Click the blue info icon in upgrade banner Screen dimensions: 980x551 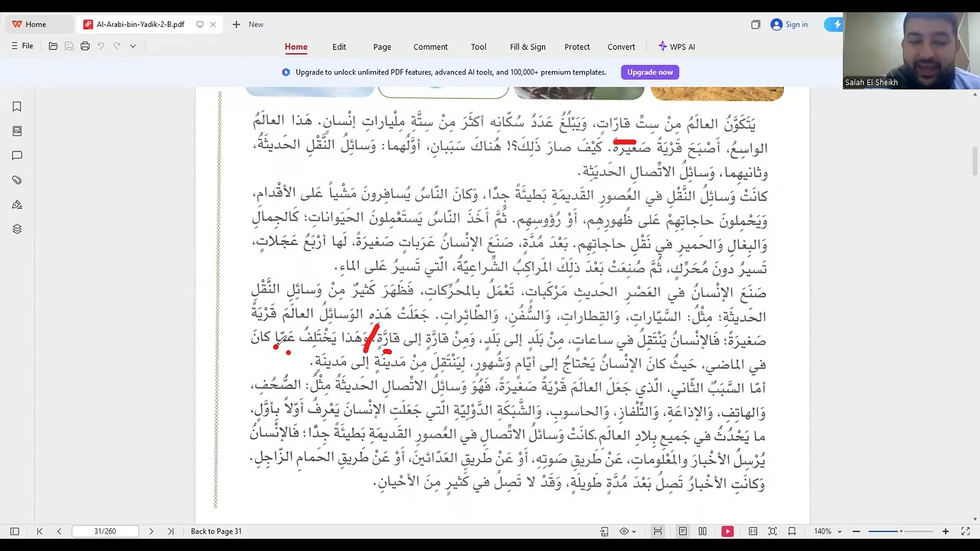coord(286,72)
